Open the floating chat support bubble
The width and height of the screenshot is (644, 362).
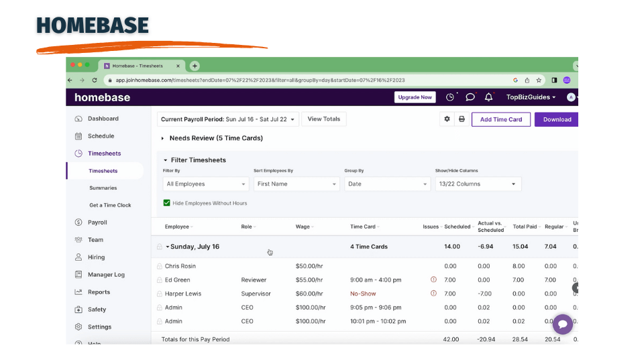[563, 324]
